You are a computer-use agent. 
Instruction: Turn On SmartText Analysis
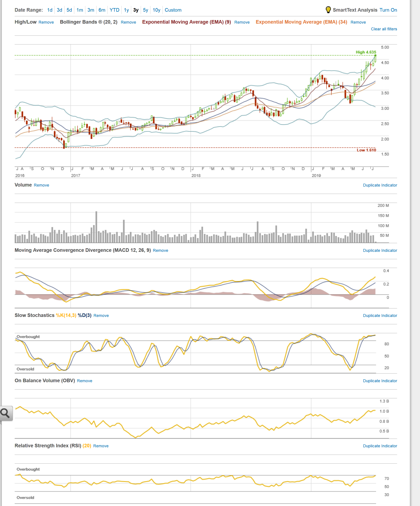(x=388, y=10)
